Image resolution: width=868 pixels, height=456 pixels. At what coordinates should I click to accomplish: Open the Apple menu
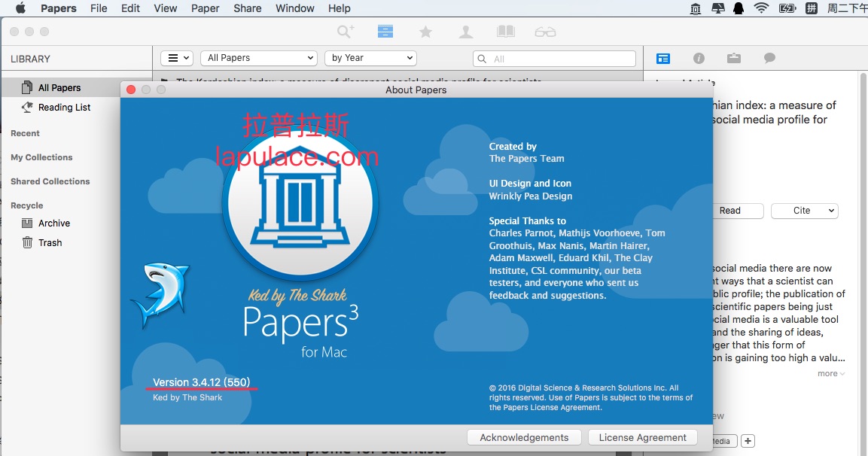point(20,8)
